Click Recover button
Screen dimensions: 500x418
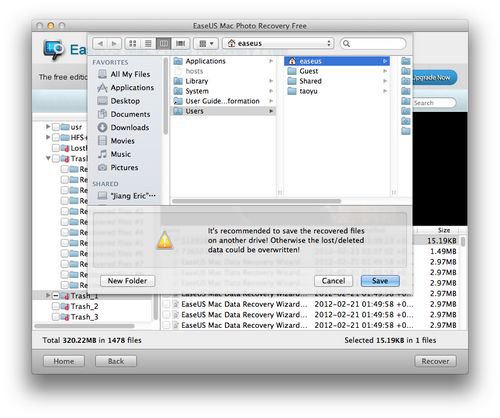click(435, 361)
